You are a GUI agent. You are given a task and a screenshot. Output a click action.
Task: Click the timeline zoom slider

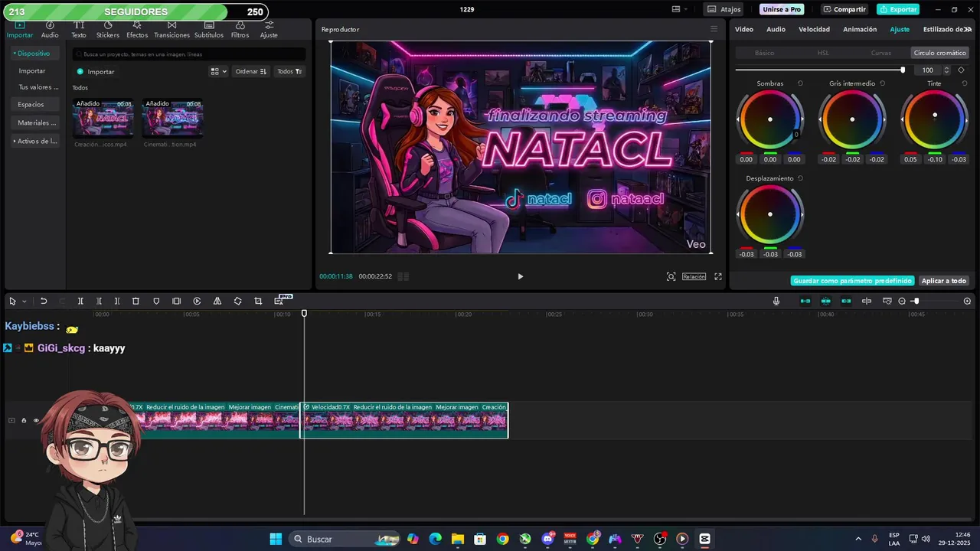pos(934,302)
